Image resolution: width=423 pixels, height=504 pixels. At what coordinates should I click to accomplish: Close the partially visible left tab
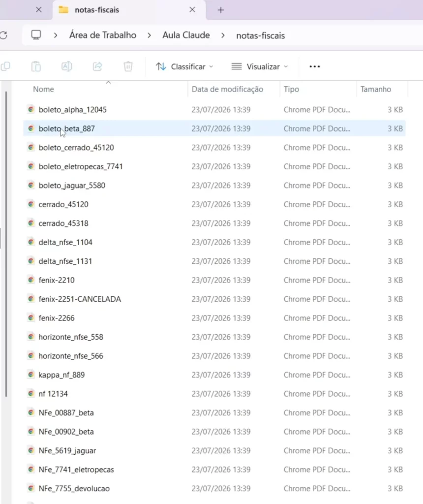[38, 10]
